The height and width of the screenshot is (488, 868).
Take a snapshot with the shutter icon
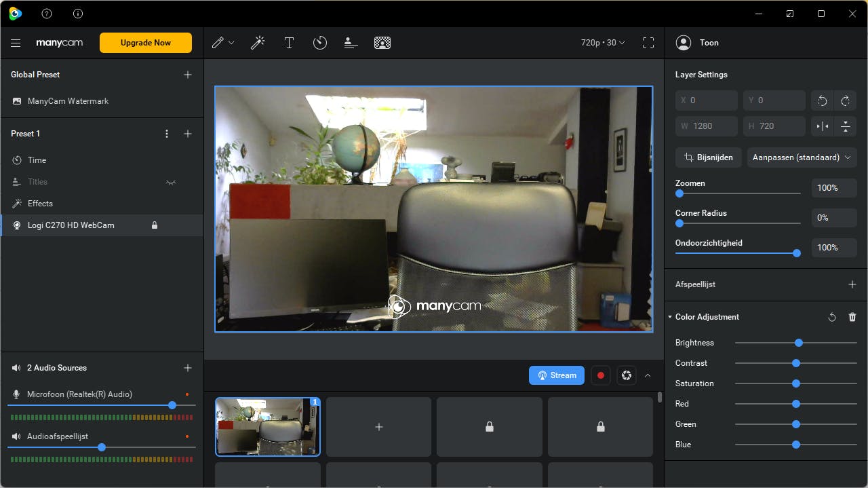627,375
